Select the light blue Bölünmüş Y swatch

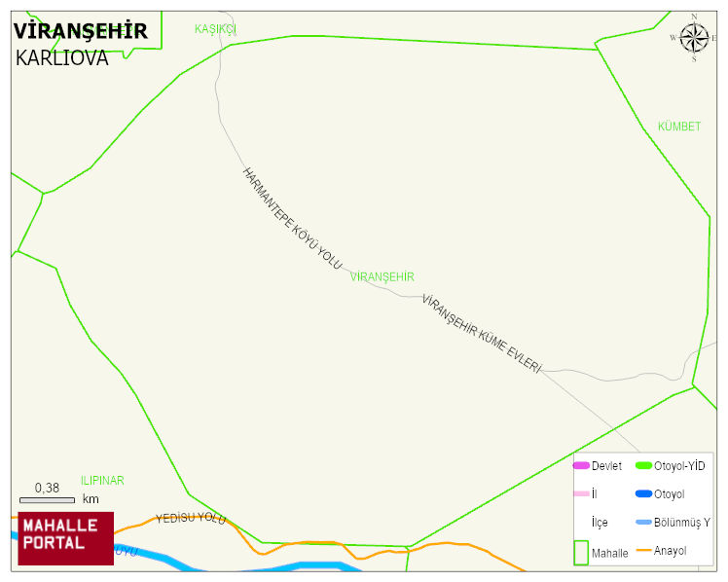pos(643,522)
